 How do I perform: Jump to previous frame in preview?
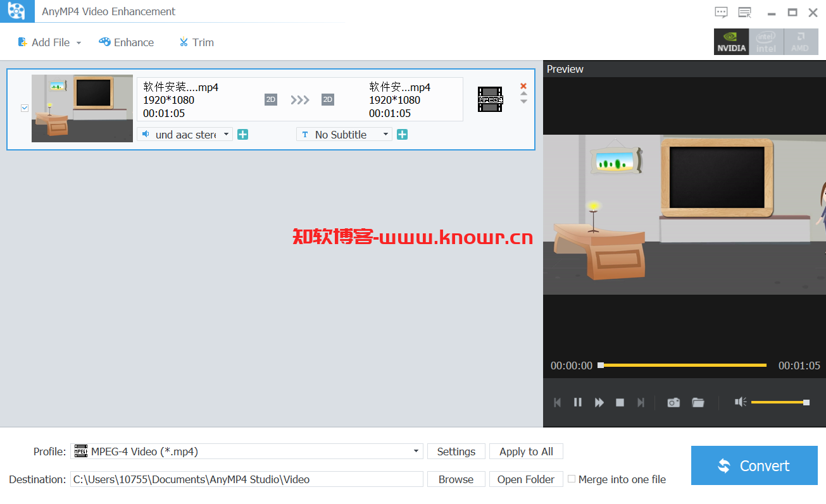click(558, 402)
